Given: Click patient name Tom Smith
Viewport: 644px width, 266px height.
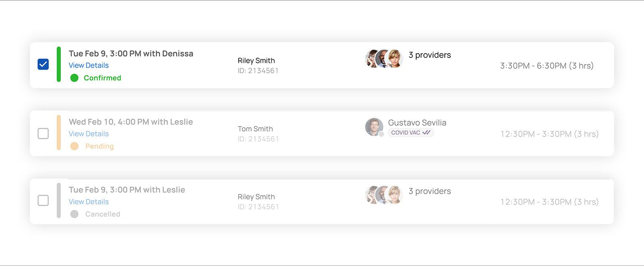Looking at the screenshot, I should pyautogui.click(x=255, y=129).
